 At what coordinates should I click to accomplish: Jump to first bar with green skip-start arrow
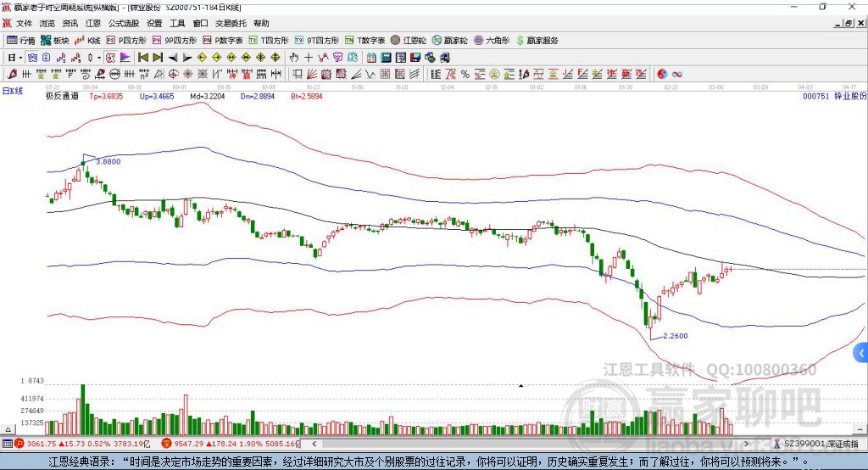[142, 58]
